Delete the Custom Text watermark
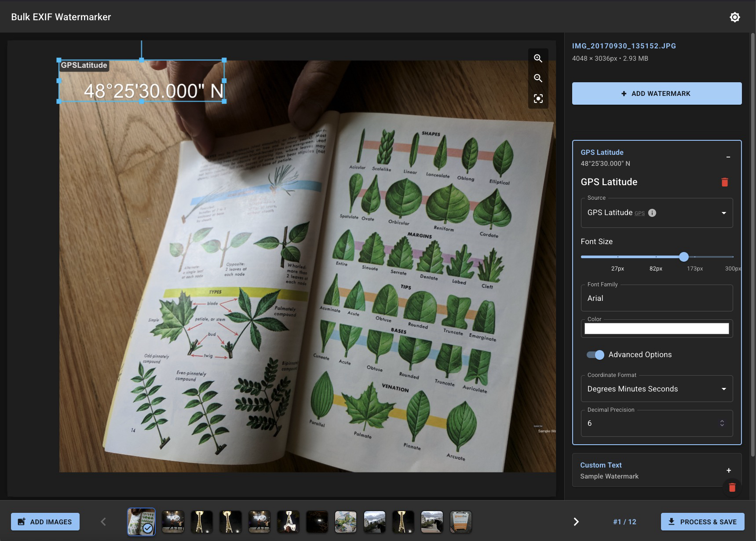 [x=732, y=487]
